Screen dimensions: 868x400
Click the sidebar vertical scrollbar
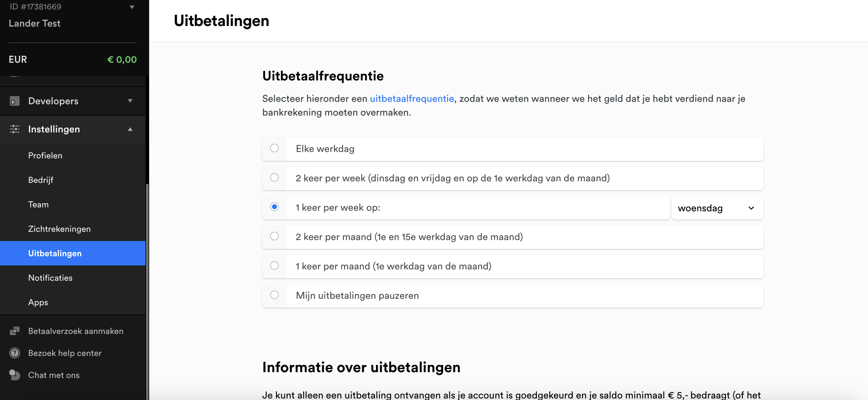click(147, 292)
